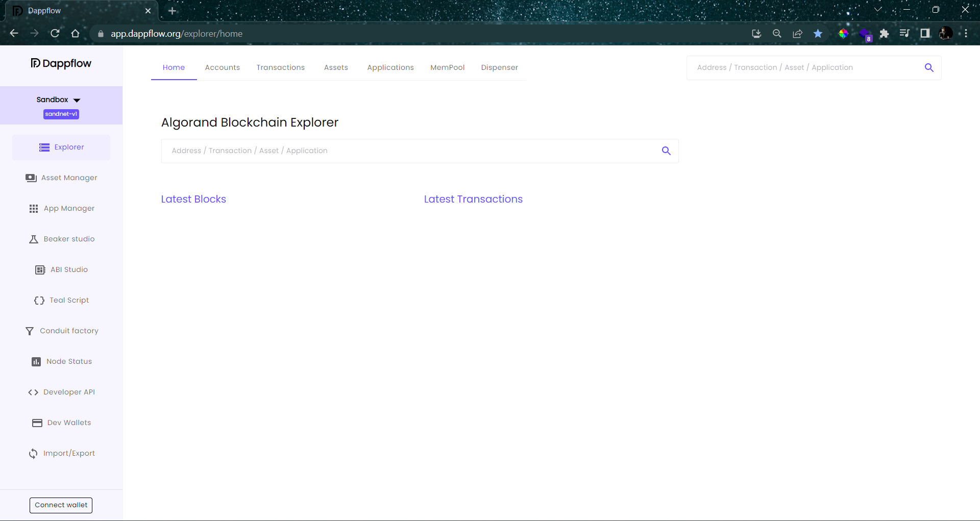Open the browser profile avatar

point(946,34)
